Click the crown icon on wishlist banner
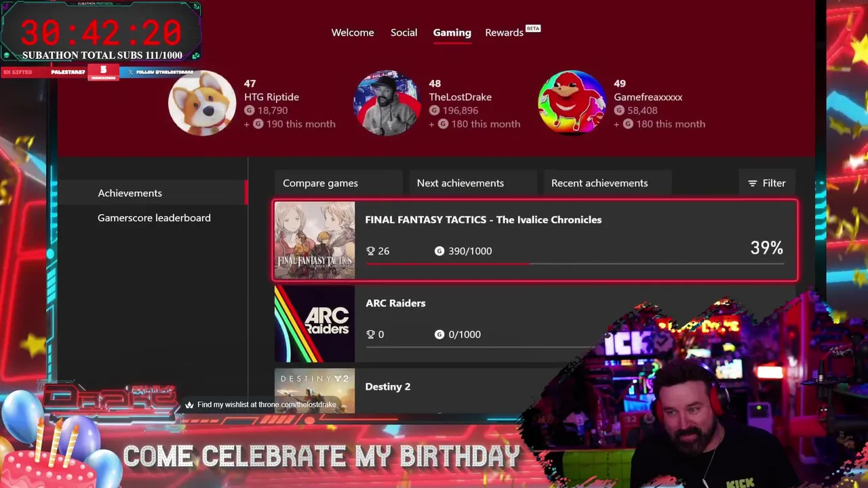The height and width of the screenshot is (488, 868). 189,405
